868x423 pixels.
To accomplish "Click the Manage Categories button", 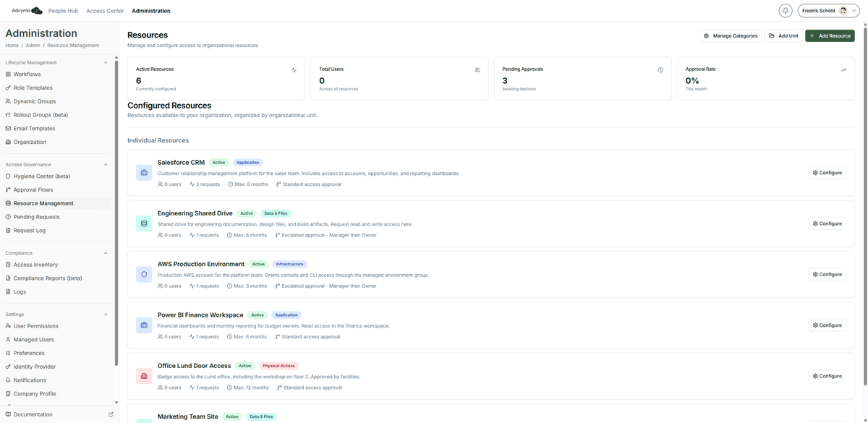I will coord(731,35).
